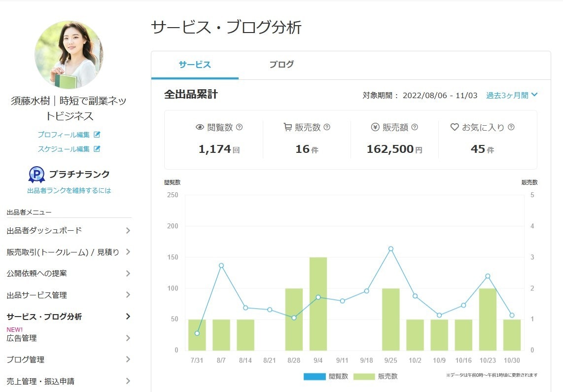Open ブログ管理 menu item
This screenshot has width=563, height=392.
point(69,359)
